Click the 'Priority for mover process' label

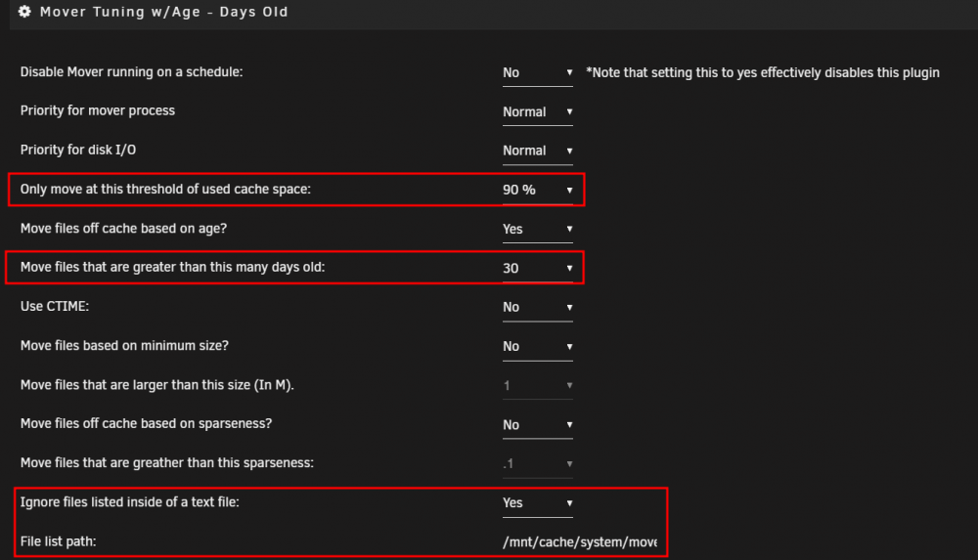97,110
